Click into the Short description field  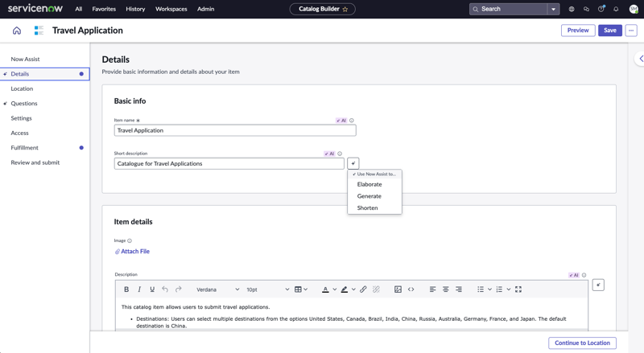[x=229, y=163]
